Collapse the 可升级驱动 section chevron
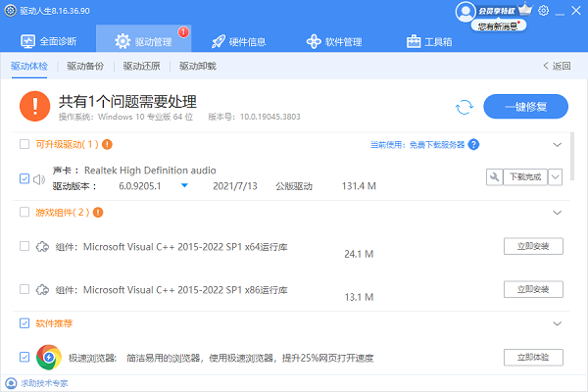Screen dimensions: 588x392 coord(558,145)
